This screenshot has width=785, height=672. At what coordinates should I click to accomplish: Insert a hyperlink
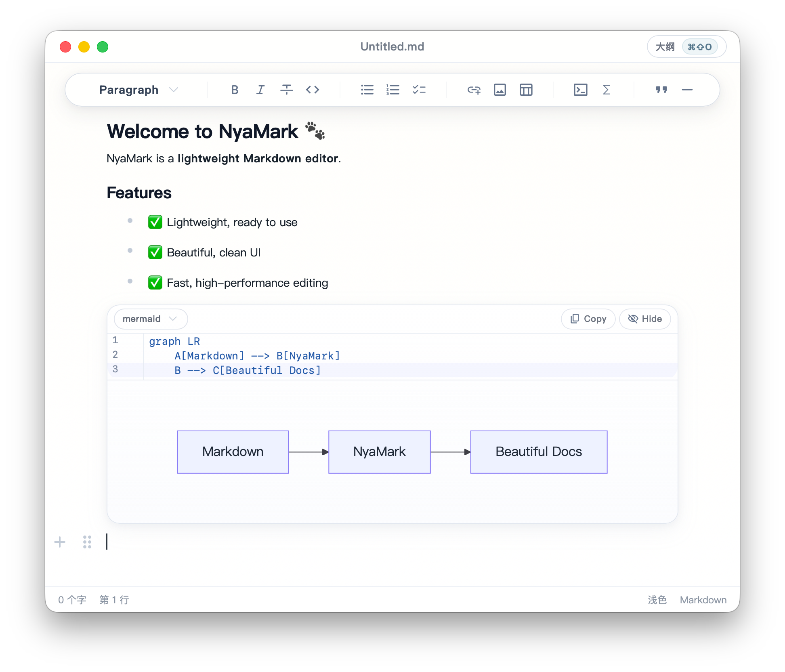pos(474,90)
